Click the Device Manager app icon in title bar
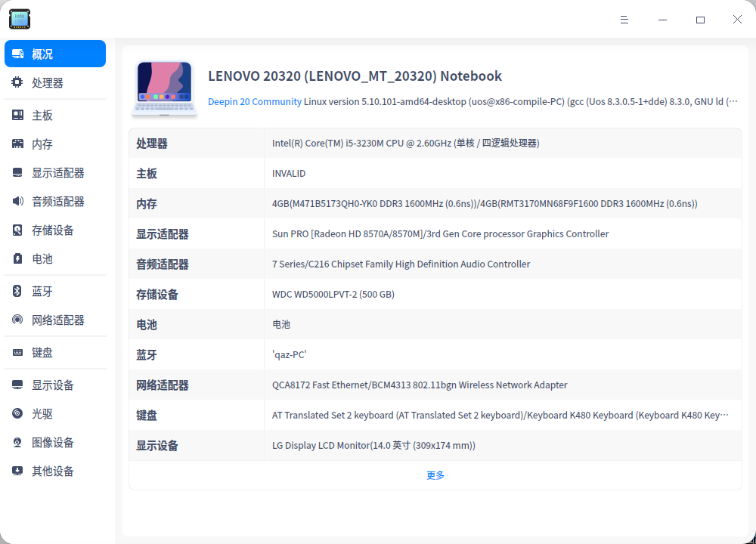The height and width of the screenshot is (544, 756). pos(20,20)
